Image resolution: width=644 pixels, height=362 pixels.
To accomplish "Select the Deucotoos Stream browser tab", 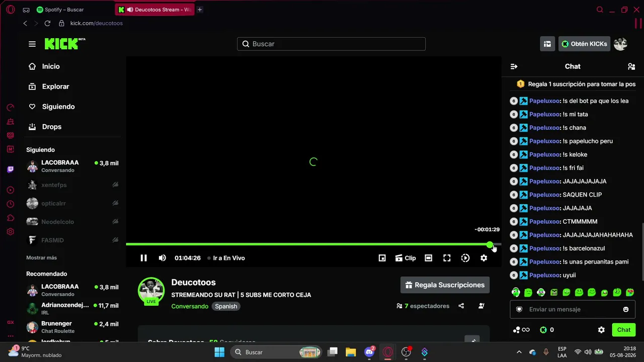I will coord(154,10).
